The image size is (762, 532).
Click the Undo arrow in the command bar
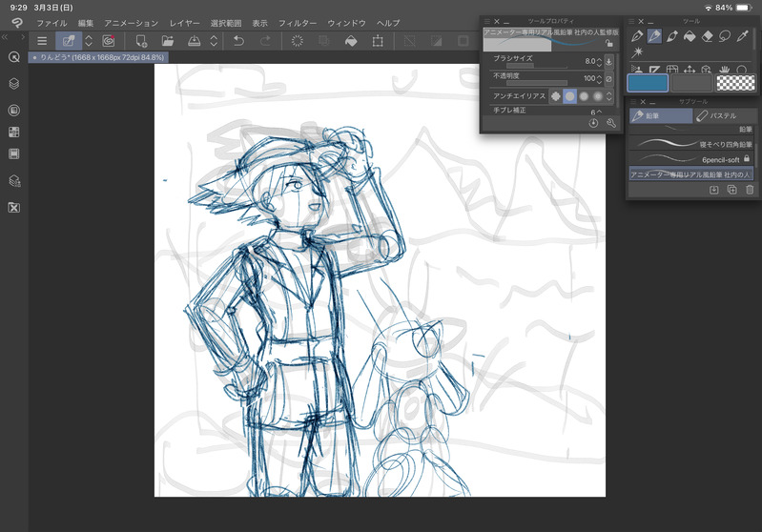click(x=238, y=41)
